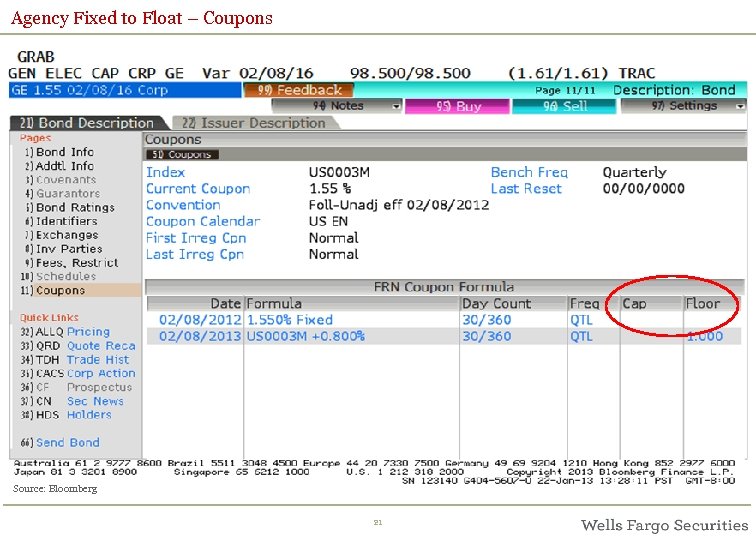Screen dimensions: 756x540
Task: Select the 1.550% Fixed formula cell
Action: 290,320
